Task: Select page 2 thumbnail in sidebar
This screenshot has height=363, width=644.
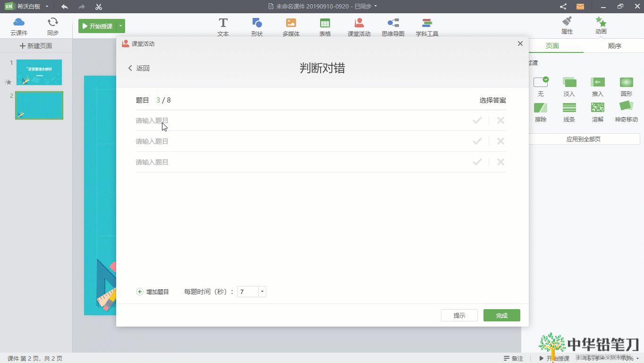Action: pyautogui.click(x=39, y=105)
